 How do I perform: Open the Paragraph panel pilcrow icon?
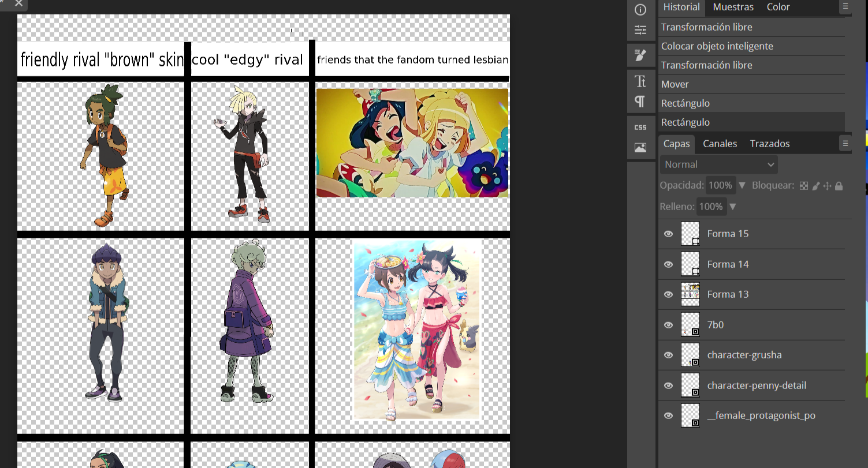pos(640,102)
